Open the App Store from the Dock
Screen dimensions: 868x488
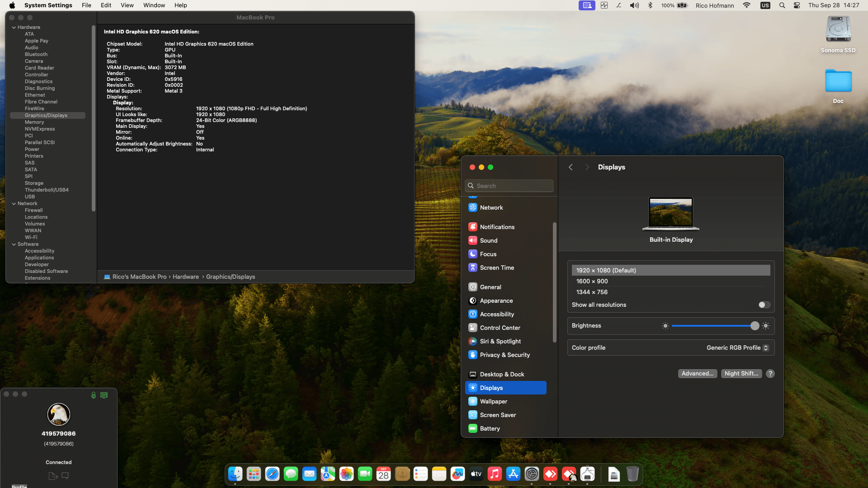point(513,474)
